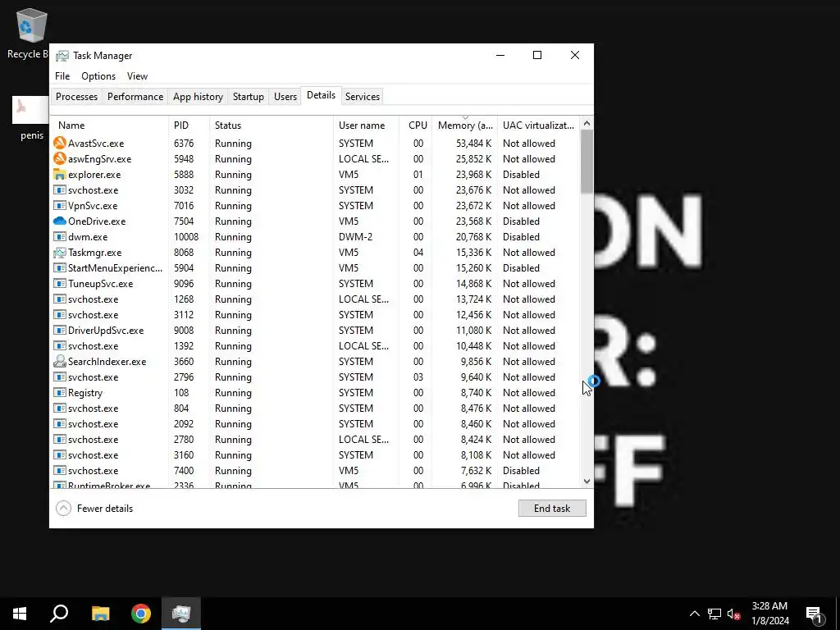The width and height of the screenshot is (840, 630).
Task: Click the StartMenuExperience process icon
Action: pos(59,268)
